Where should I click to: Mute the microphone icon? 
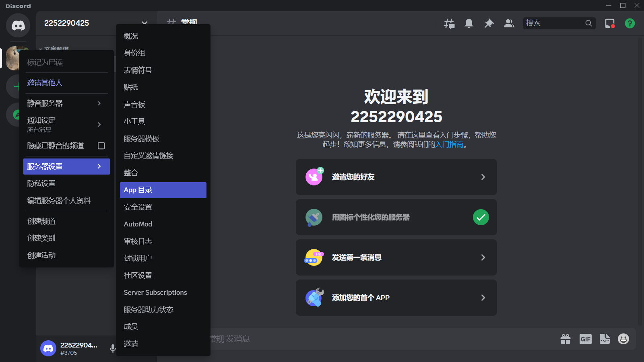113,348
